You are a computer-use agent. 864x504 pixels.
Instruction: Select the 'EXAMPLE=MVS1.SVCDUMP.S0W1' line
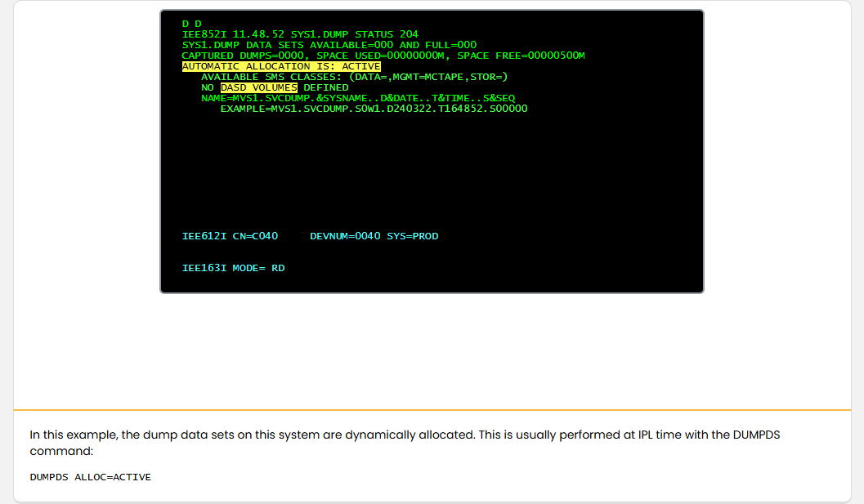click(374, 109)
